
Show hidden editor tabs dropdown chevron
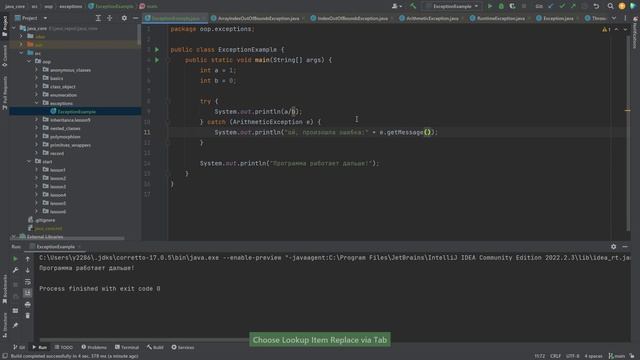[x=614, y=18]
